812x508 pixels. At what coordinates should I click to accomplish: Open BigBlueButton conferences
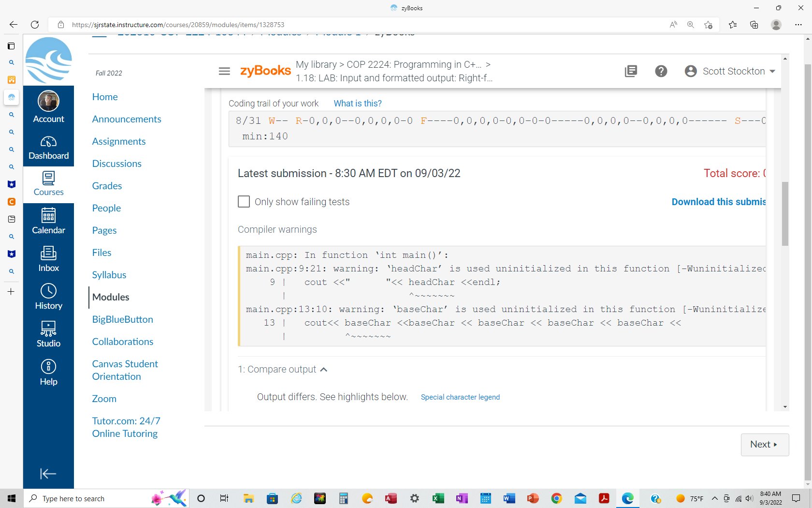[123, 319]
